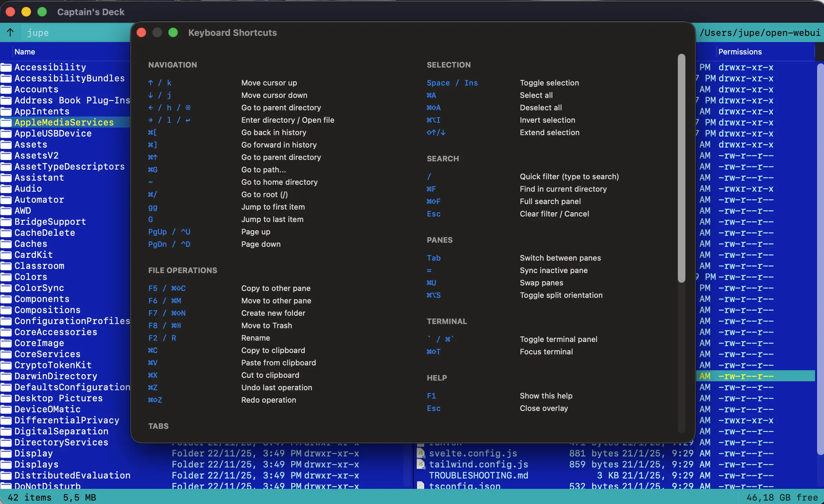The width and height of the screenshot is (824, 504).
Task: Click the ColorSync folder icon
Action: click(x=6, y=288)
